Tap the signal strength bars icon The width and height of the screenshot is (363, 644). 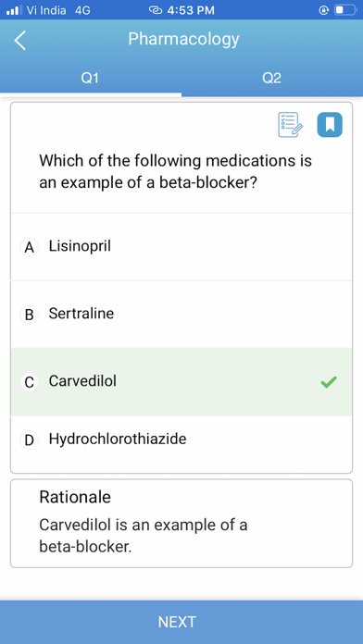(13, 10)
